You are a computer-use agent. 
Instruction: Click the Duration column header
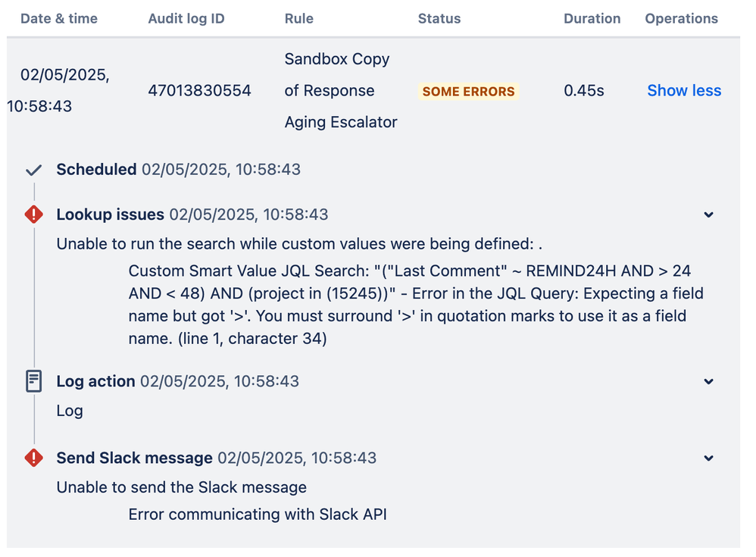click(x=592, y=19)
